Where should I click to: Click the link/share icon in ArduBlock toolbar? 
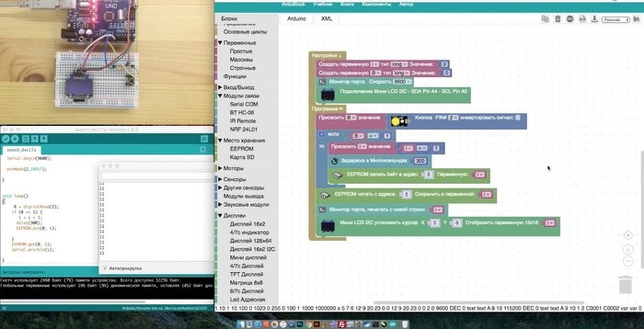(570, 19)
